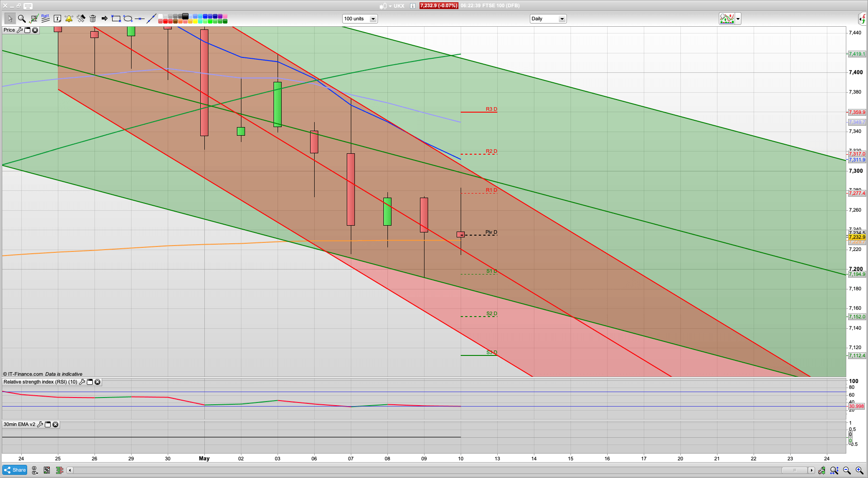This screenshot has width=868, height=478.
Task: Select the text annotation tool
Action: (x=57, y=19)
